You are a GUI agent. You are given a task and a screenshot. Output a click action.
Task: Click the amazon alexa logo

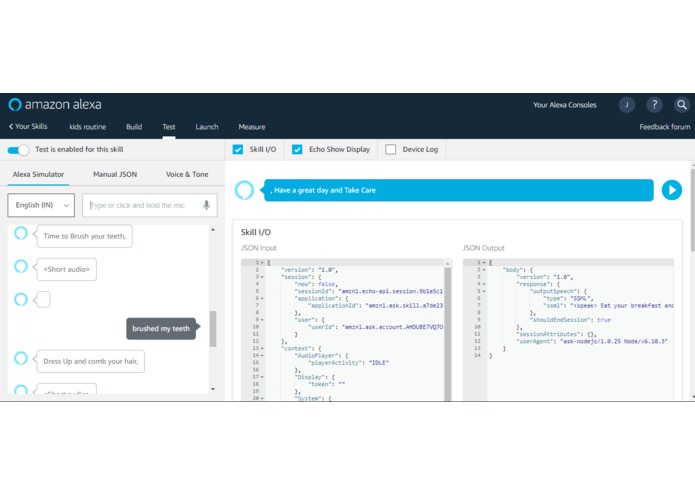(x=55, y=105)
